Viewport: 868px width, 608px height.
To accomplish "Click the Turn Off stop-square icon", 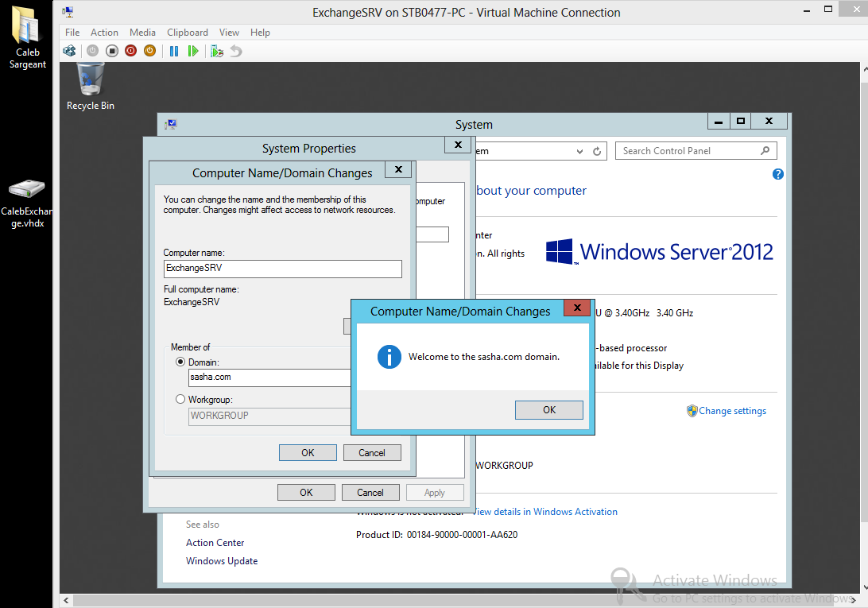I will 112,51.
